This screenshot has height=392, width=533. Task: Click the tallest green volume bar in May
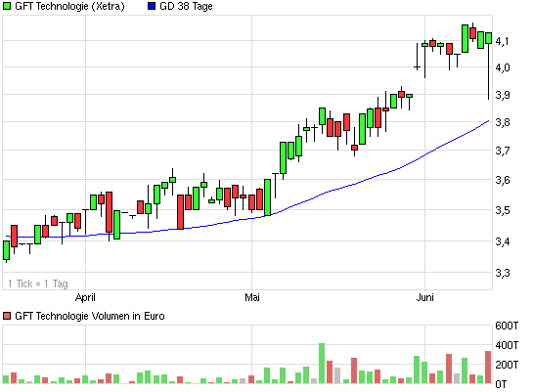coord(322,363)
